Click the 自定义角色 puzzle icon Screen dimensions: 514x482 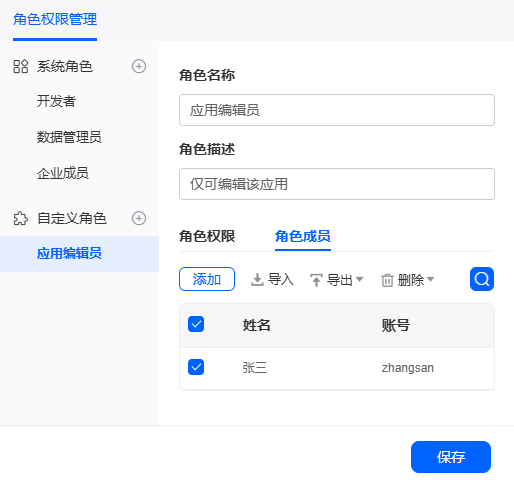click(x=21, y=218)
